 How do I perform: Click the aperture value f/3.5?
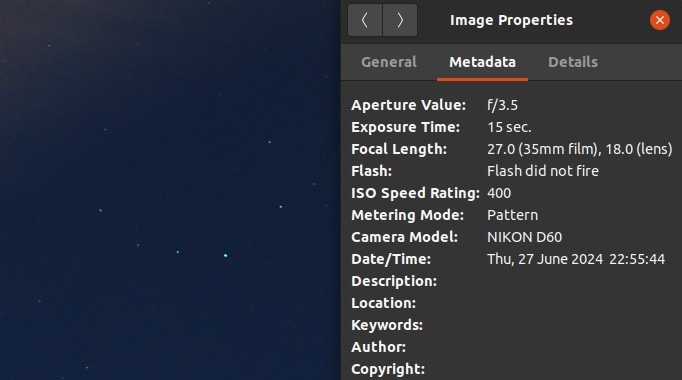502,105
